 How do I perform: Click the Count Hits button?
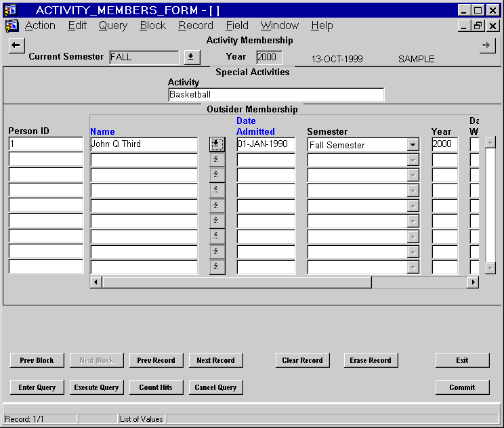156,387
